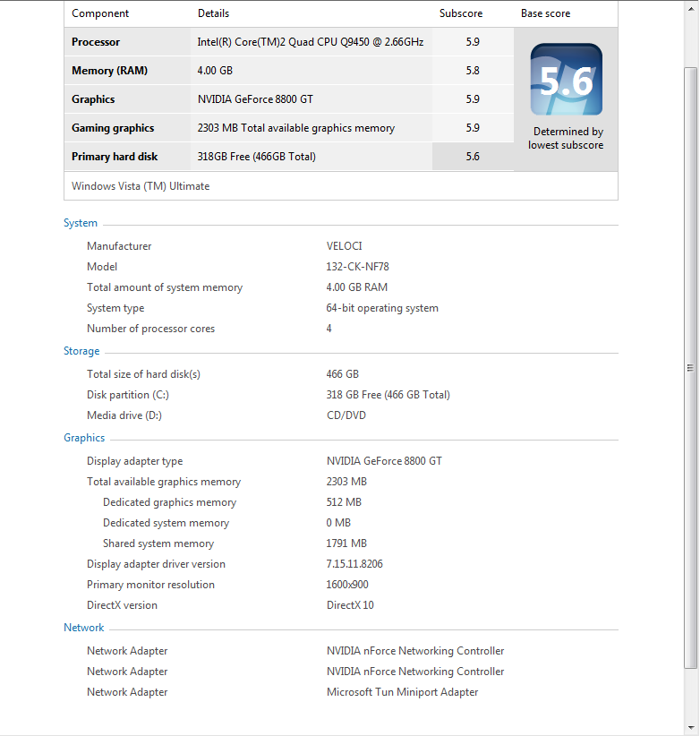700x736 pixels.
Task: Click the Subscore column header
Action: click(461, 13)
